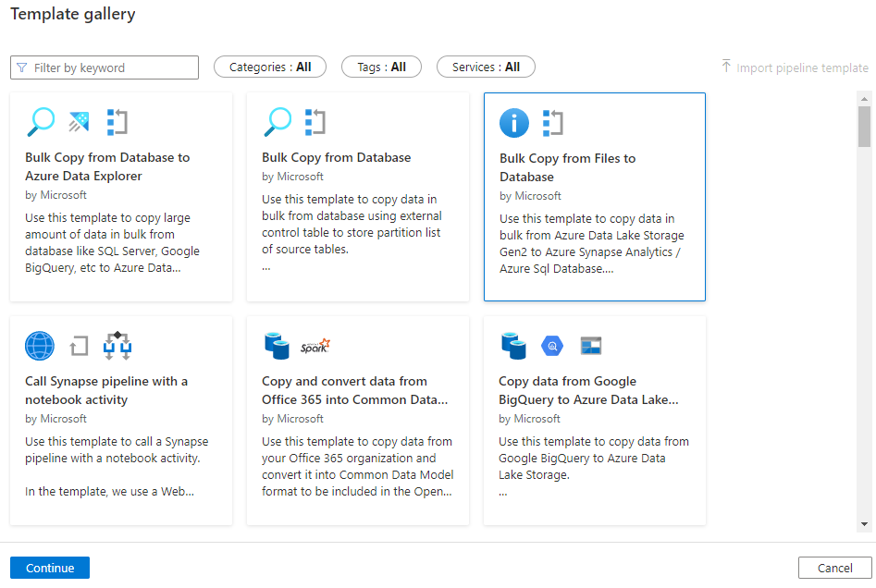The width and height of the screenshot is (876, 588).
Task: Click the Azure Data Explorer icon
Action: (x=79, y=121)
